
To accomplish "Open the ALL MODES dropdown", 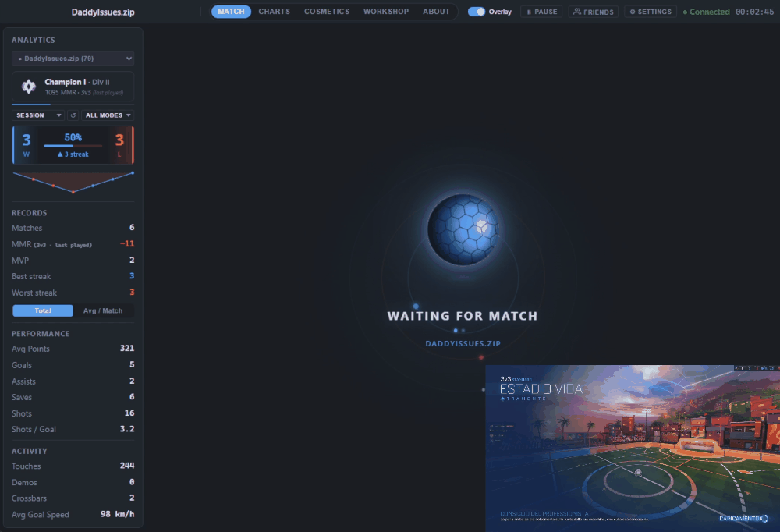I will (x=108, y=115).
